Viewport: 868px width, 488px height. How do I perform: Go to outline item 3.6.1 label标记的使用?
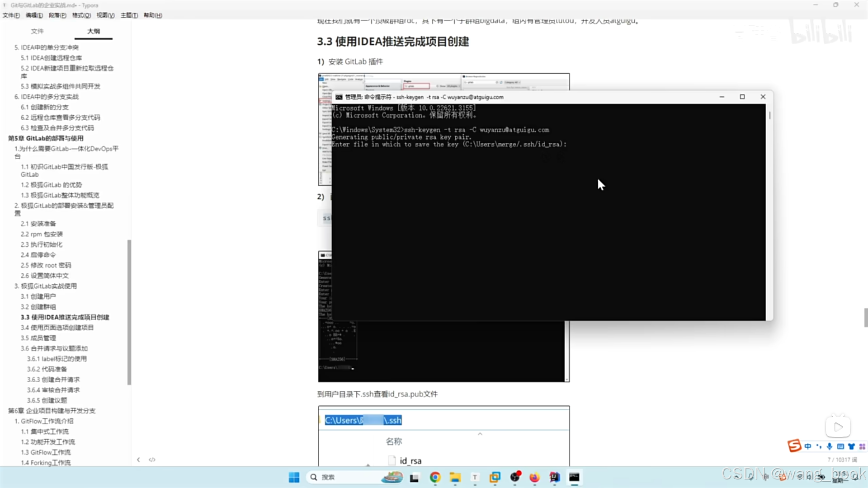(x=57, y=359)
